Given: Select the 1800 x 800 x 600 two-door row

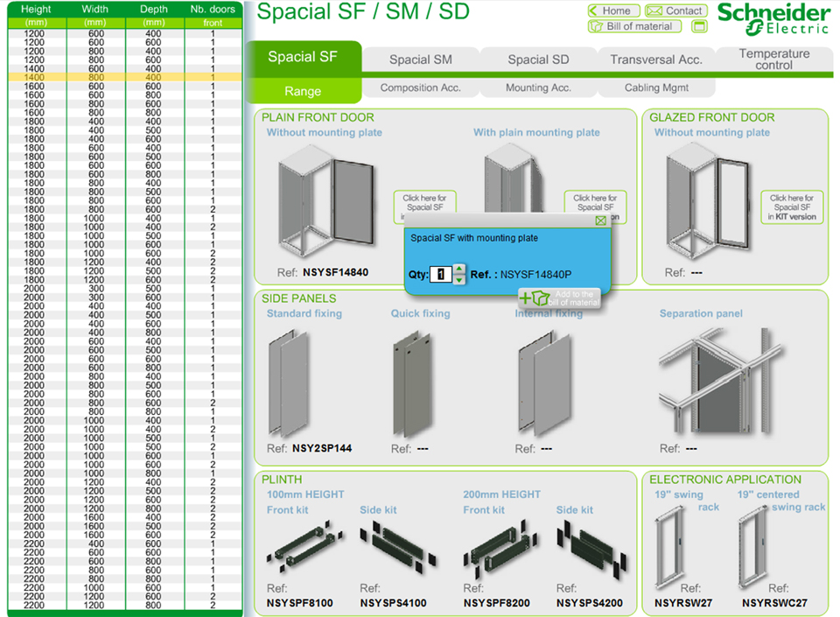Looking at the screenshot, I should (125, 209).
